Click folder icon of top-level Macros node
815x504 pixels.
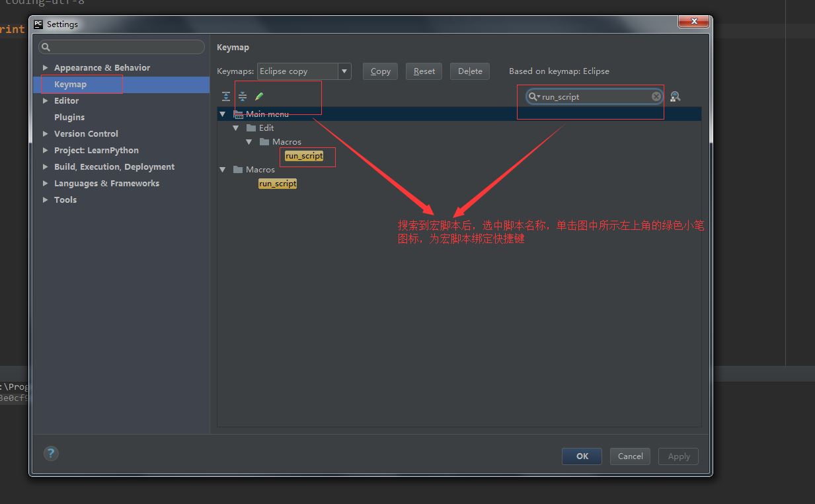point(238,170)
